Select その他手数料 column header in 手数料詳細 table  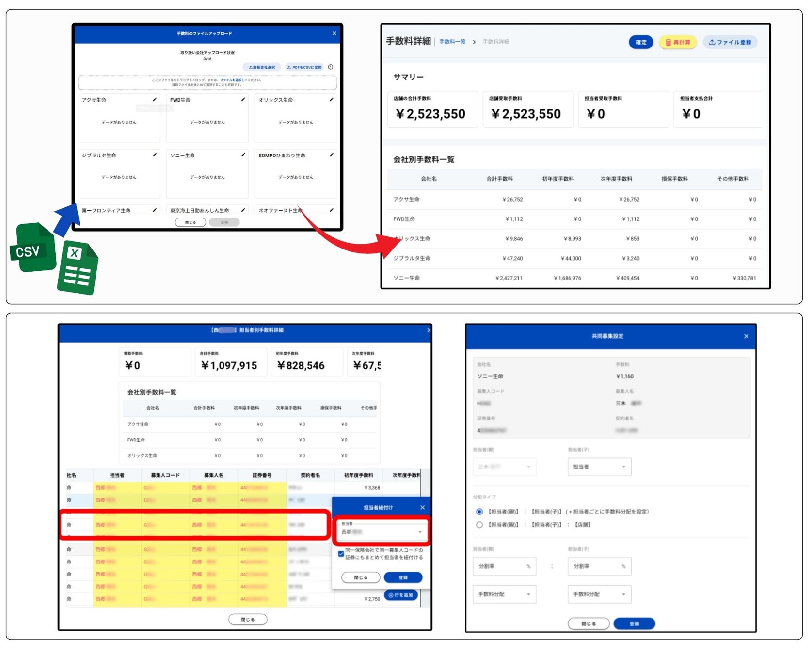[733, 179]
